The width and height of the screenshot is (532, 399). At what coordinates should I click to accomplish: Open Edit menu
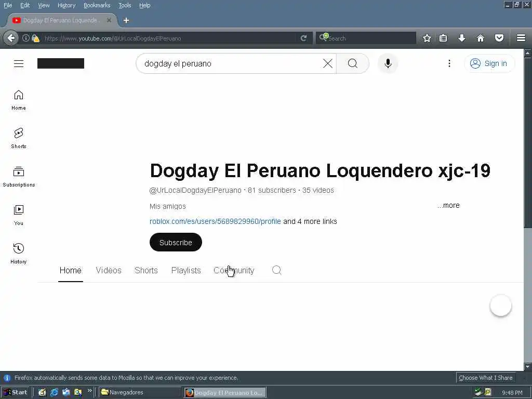click(25, 5)
